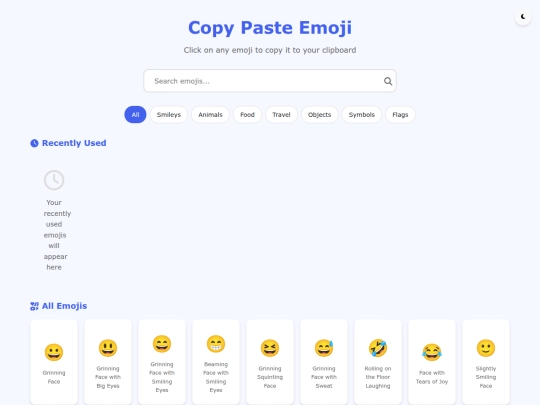Click the 'Click on any emoji' subtitle
This screenshot has height=405, width=540.
pyautogui.click(x=270, y=50)
